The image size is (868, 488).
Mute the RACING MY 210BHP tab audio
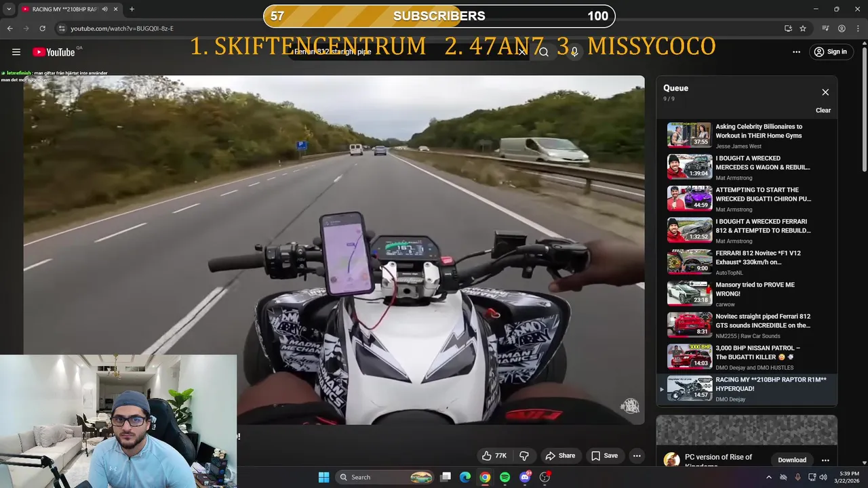(x=104, y=9)
